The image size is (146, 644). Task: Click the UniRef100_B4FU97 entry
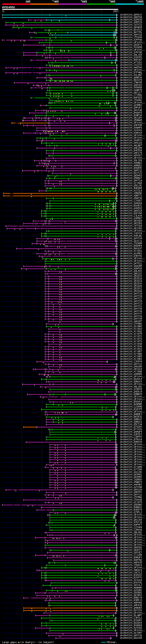point(131,60)
